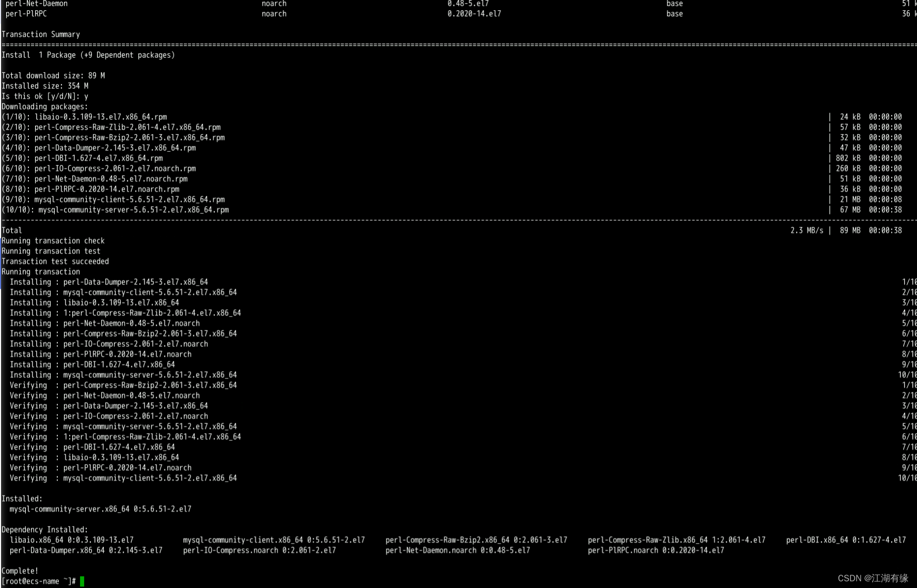Click the '2.3 MB/s' total speed value
917x588 pixels.
click(807, 231)
